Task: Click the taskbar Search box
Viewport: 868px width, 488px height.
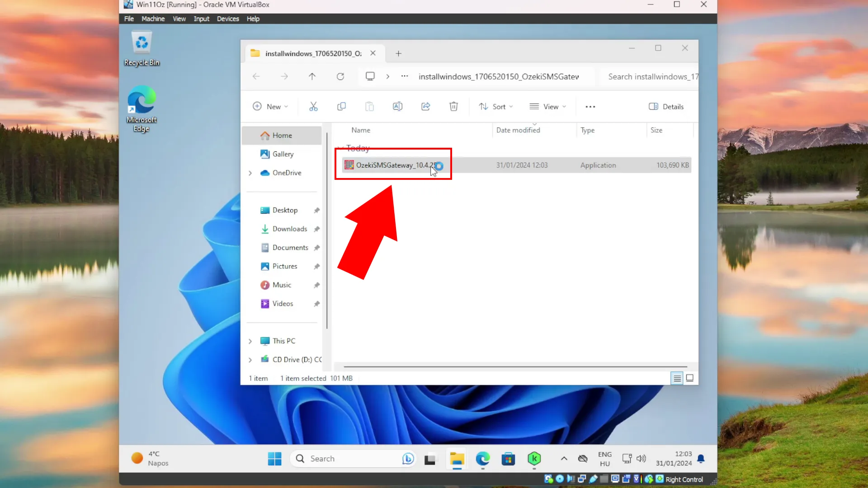Action: (x=353, y=459)
